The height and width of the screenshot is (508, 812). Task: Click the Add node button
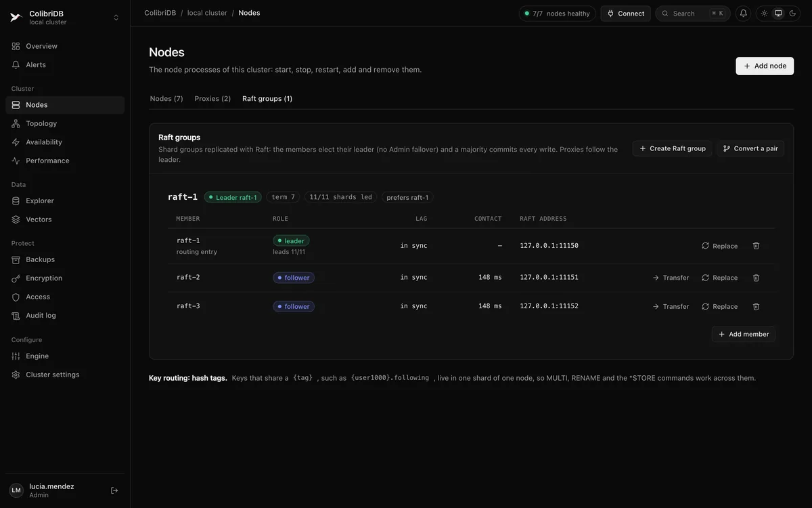pos(765,66)
